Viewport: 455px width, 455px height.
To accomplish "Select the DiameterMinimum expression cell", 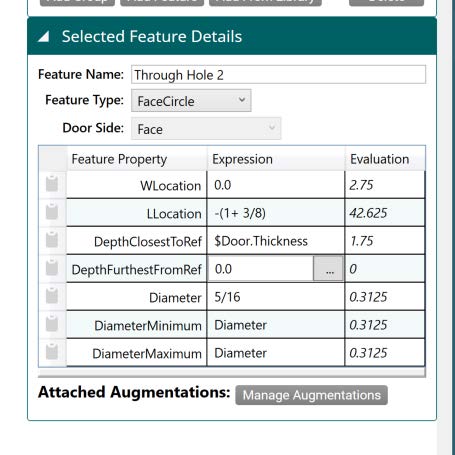I will 276,325.
